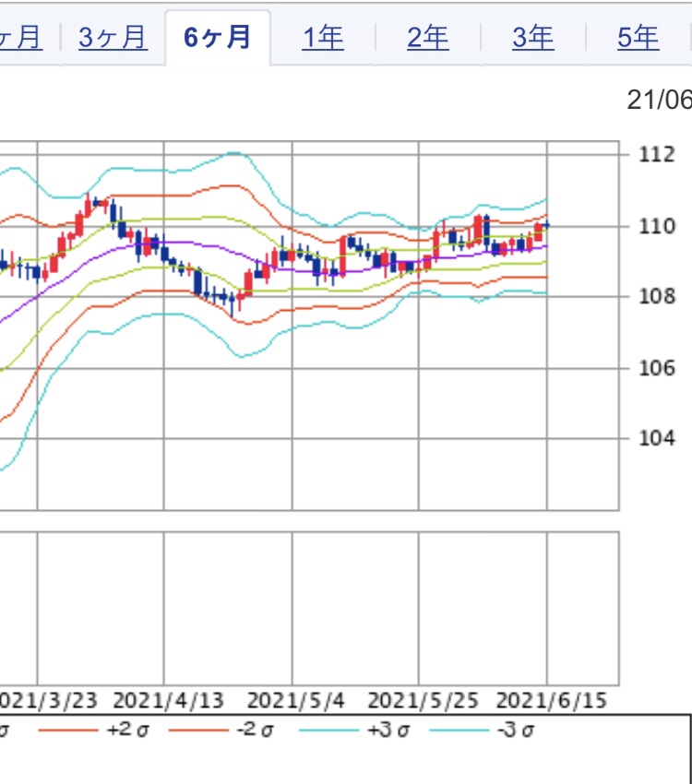
Task: Click the cyan -3σ legend line sample
Action: click(459, 731)
